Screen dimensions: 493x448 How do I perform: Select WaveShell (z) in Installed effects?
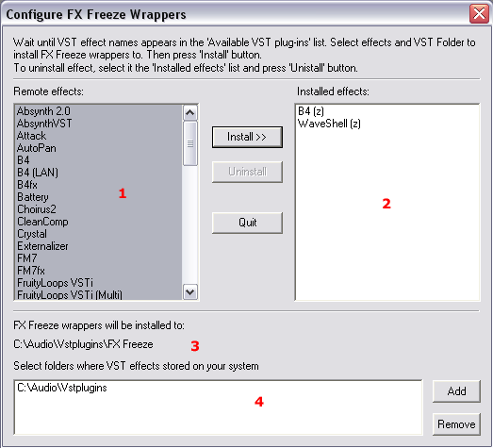tap(329, 124)
